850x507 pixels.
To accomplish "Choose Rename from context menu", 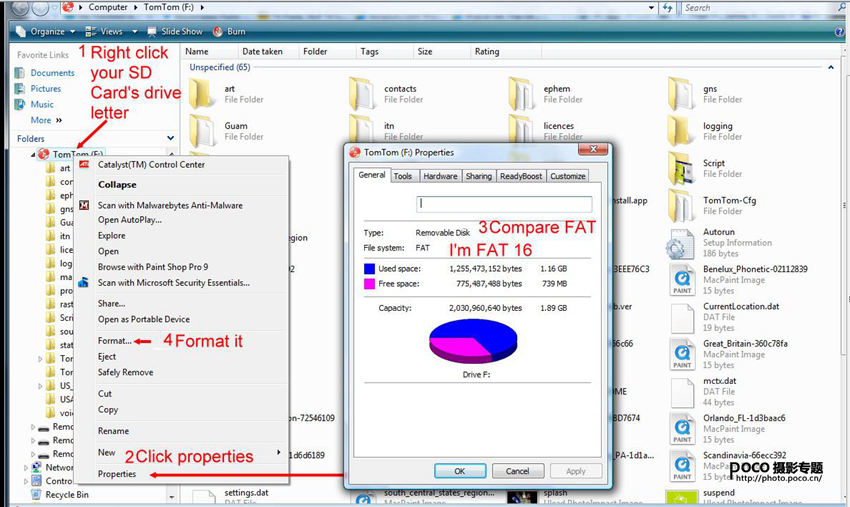I will (113, 431).
